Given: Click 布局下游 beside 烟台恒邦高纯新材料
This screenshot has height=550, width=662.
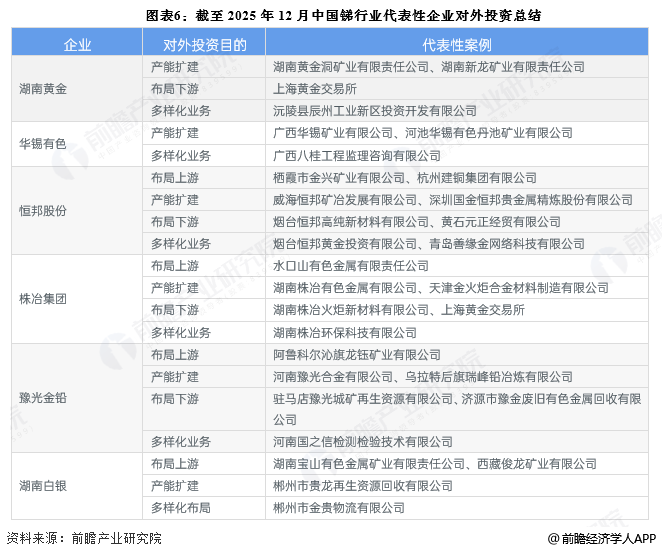Looking at the screenshot, I should (204, 222).
